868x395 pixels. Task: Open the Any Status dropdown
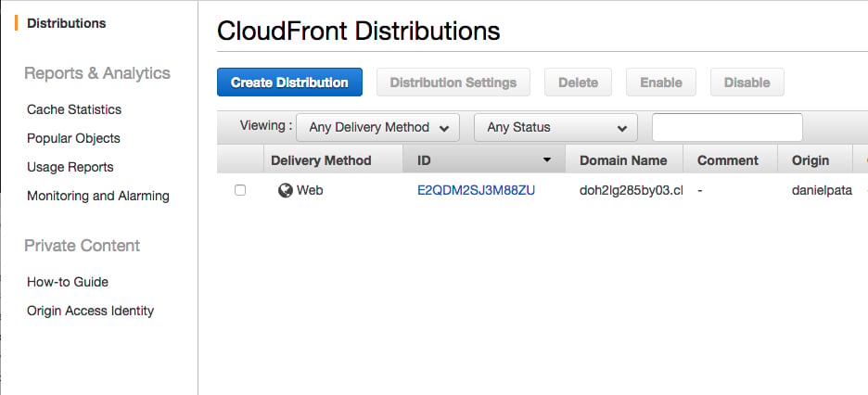pyautogui.click(x=555, y=128)
